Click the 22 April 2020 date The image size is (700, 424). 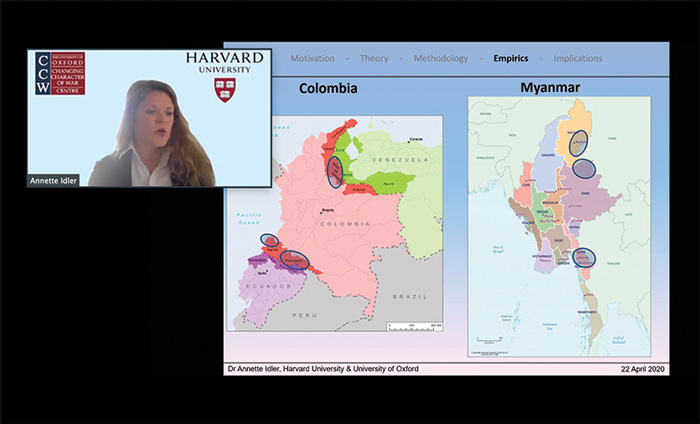(x=642, y=369)
